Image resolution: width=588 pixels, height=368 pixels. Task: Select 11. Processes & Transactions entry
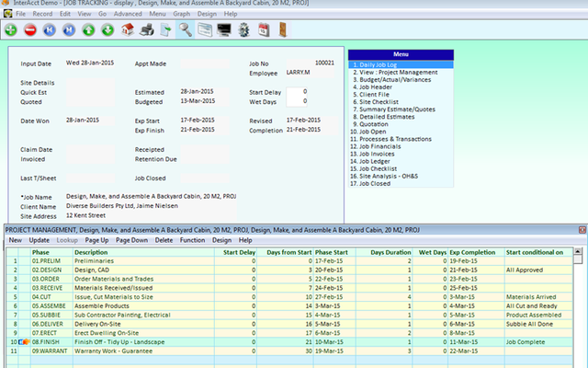tap(401, 139)
